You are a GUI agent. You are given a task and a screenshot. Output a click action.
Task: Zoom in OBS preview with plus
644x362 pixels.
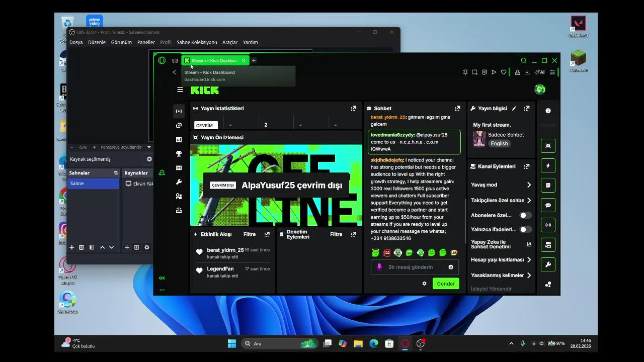[x=94, y=147]
